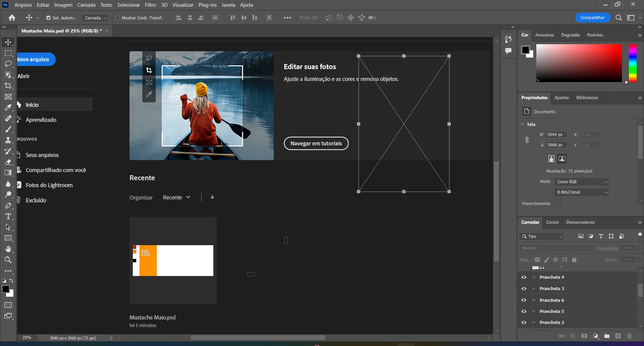The height and width of the screenshot is (346, 644).
Task: Switch to the Ajustes tab
Action: (561, 98)
